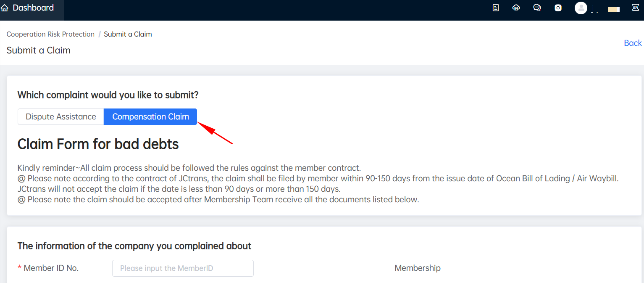644x283 pixels.
Task: Select the Compensation Claim tab
Action: point(150,117)
